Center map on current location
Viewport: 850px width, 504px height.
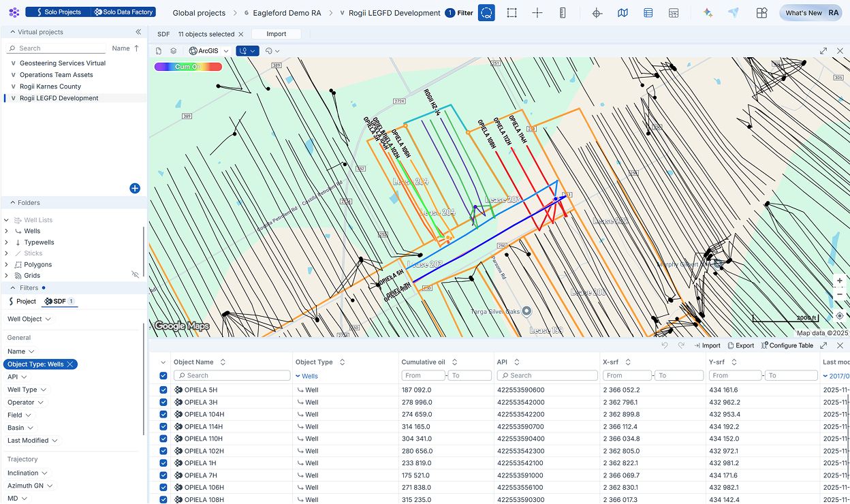pyautogui.click(x=840, y=316)
